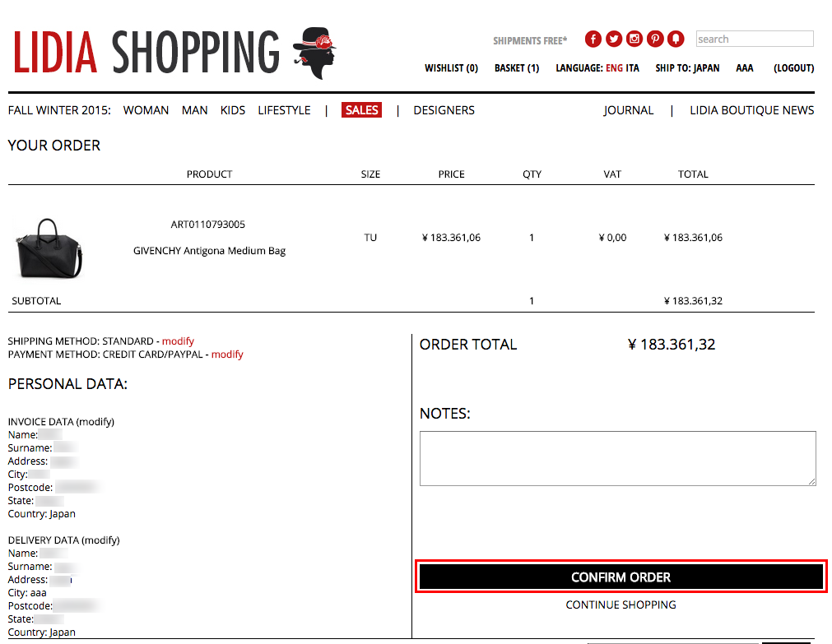Screen dimensions: 832x644
Task: Click the bell-shaped icon beside Pinterest
Action: tap(676, 39)
